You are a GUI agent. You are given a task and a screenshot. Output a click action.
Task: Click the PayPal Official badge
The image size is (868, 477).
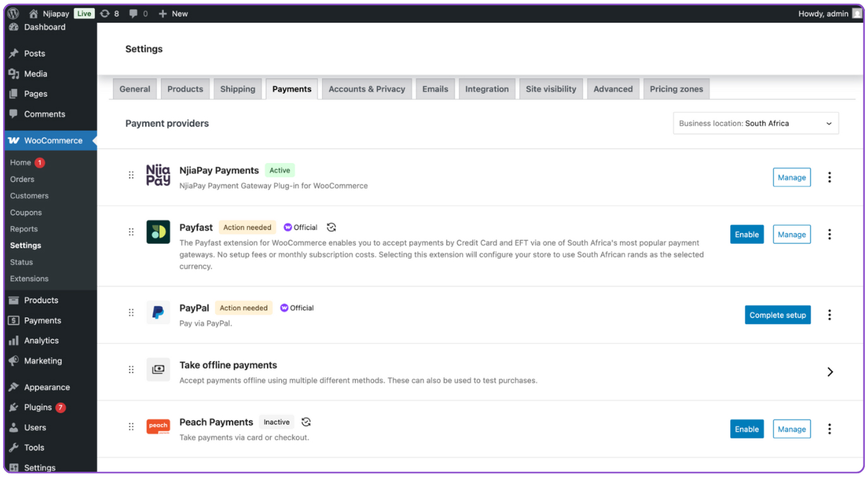click(297, 308)
